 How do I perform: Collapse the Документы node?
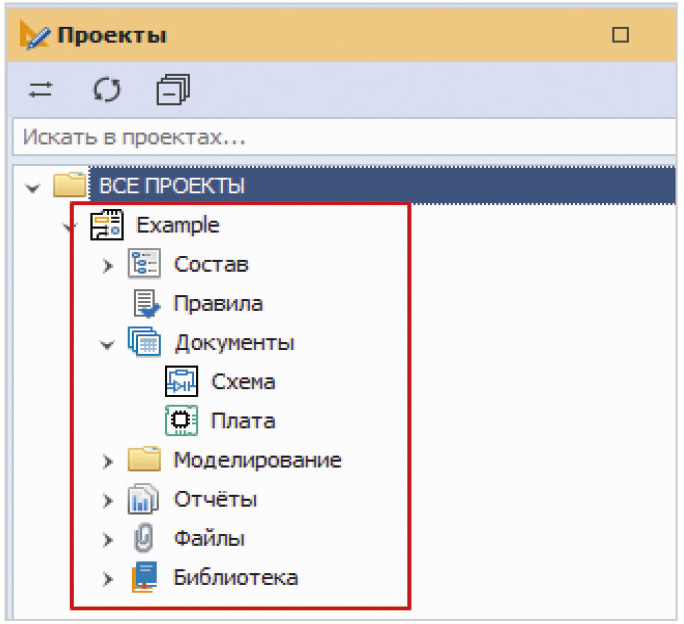(x=107, y=345)
